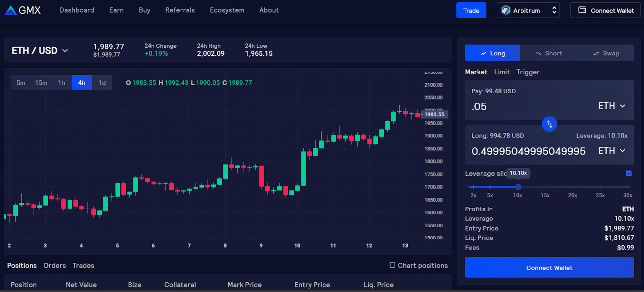Screen dimensions: 644x292
Task: Click the GMX logo
Action: [x=23, y=10]
